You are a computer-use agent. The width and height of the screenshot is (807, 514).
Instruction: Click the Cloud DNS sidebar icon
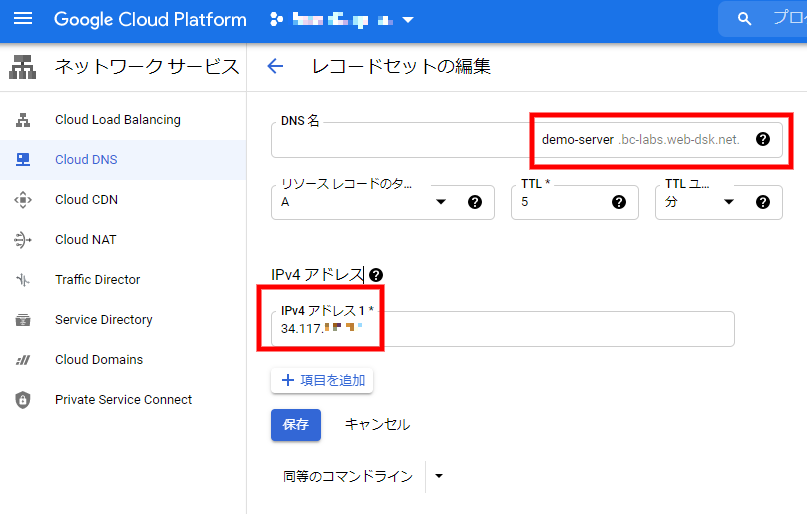(23, 160)
